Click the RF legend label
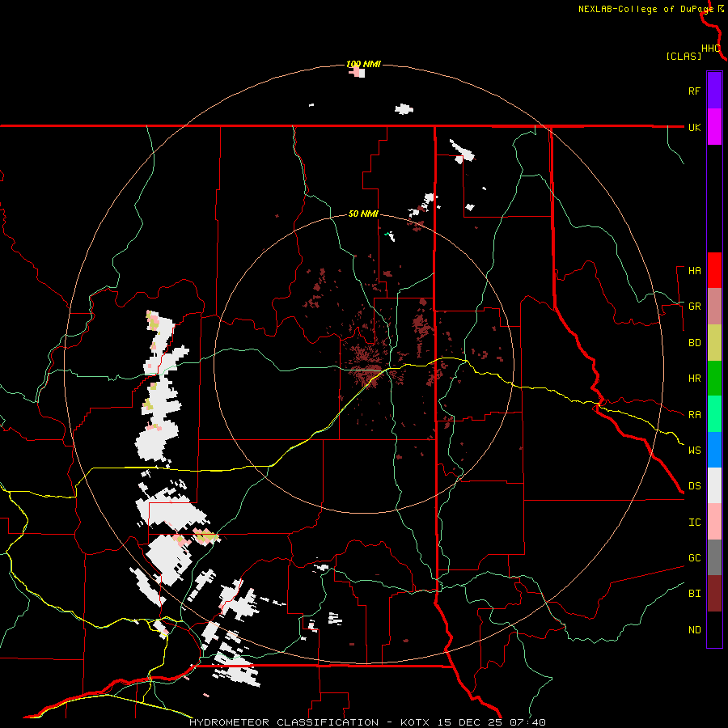 (694, 91)
